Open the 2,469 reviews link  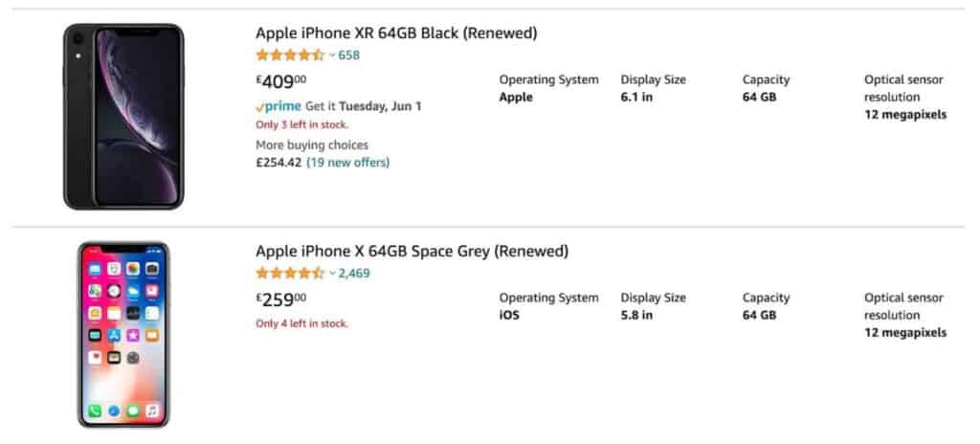[354, 274]
